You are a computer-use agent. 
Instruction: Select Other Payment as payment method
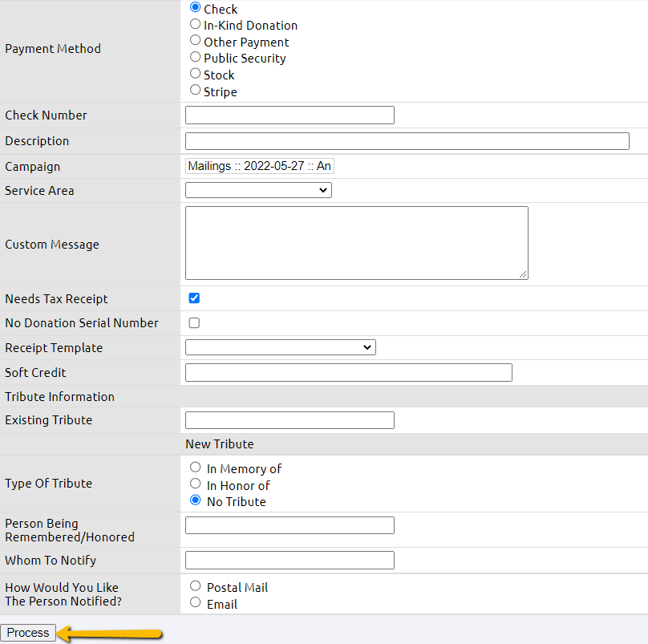click(x=194, y=41)
